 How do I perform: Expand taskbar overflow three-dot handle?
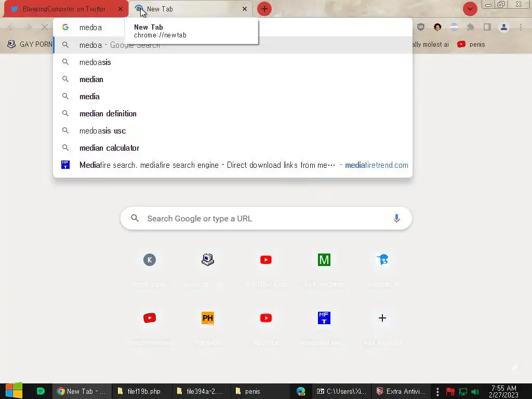(437, 392)
